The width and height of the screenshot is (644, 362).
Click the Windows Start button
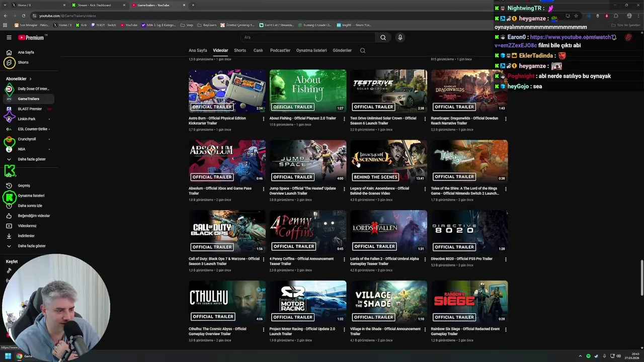click(x=8, y=356)
